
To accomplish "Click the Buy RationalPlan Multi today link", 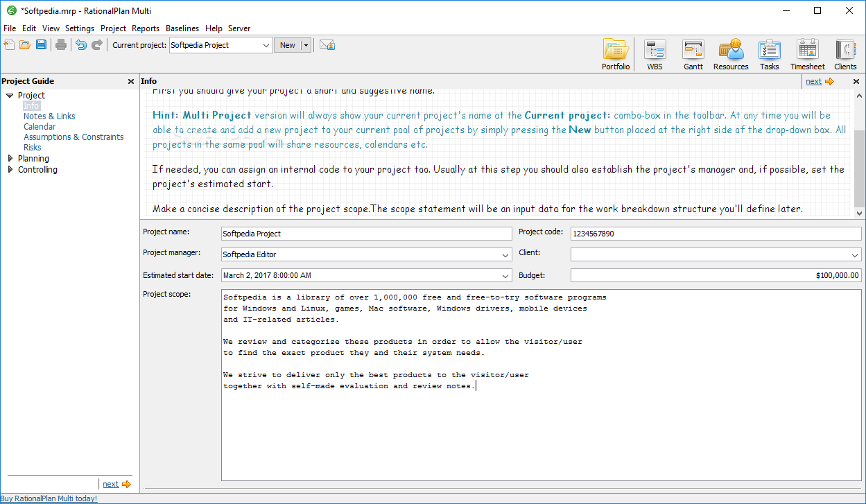I will (49, 498).
